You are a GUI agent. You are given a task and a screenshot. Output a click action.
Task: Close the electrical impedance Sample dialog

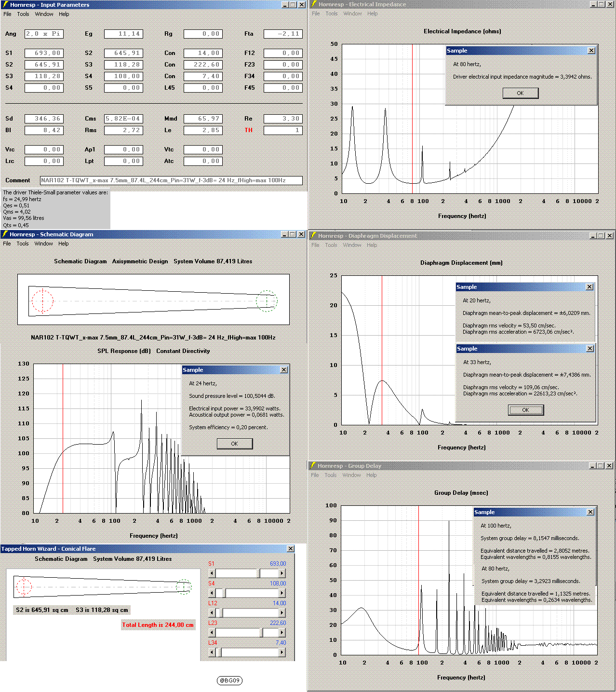coord(591,51)
